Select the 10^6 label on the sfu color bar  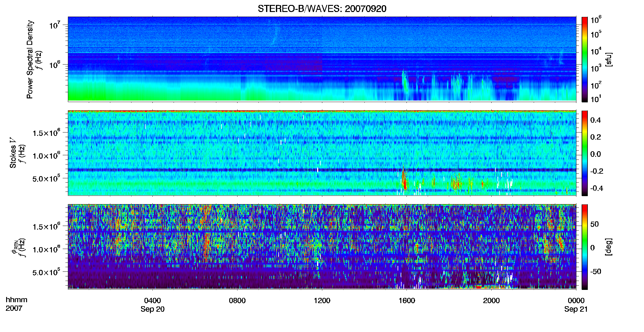(x=596, y=20)
